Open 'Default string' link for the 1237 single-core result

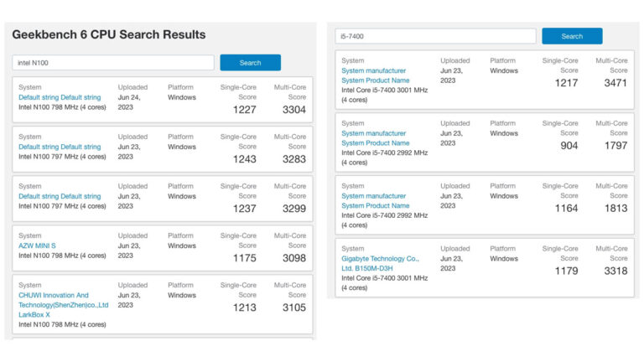coord(60,196)
